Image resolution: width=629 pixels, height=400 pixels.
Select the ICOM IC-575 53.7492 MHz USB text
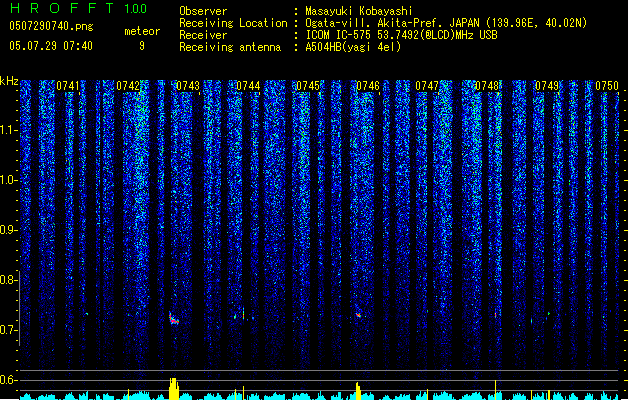point(401,35)
